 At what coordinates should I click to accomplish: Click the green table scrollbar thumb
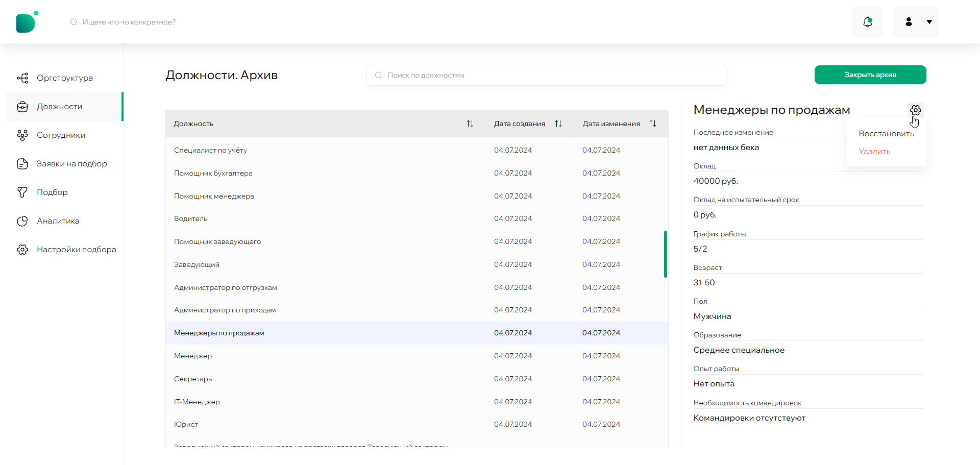[x=666, y=254]
